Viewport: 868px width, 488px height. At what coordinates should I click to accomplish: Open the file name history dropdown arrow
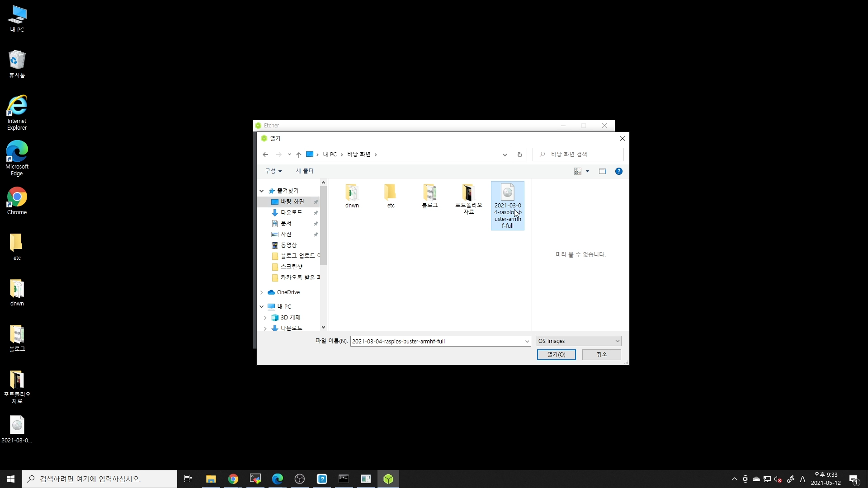click(527, 342)
